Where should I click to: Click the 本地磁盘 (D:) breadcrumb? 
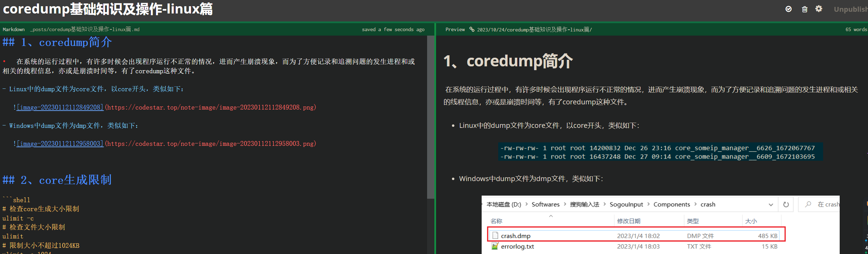[504, 205]
